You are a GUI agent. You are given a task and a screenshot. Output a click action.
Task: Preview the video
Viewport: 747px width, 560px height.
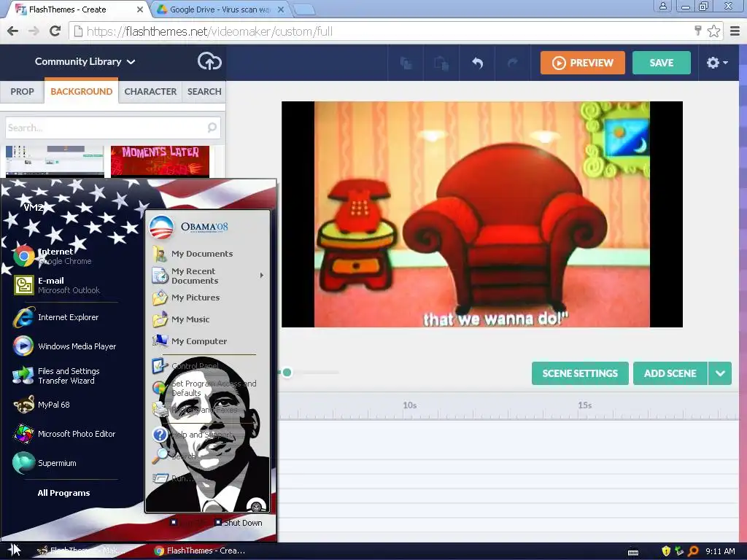pyautogui.click(x=583, y=63)
